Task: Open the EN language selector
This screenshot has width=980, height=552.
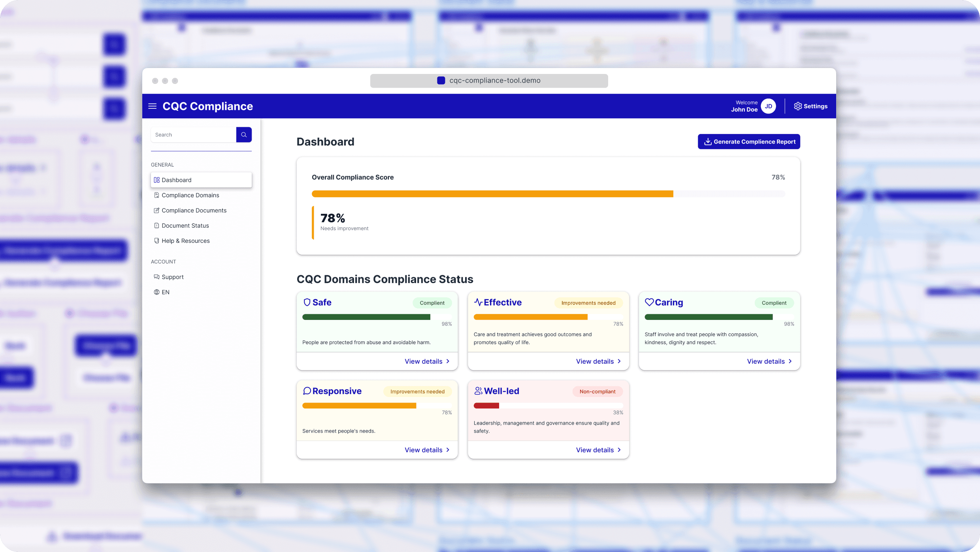Action: pos(165,292)
